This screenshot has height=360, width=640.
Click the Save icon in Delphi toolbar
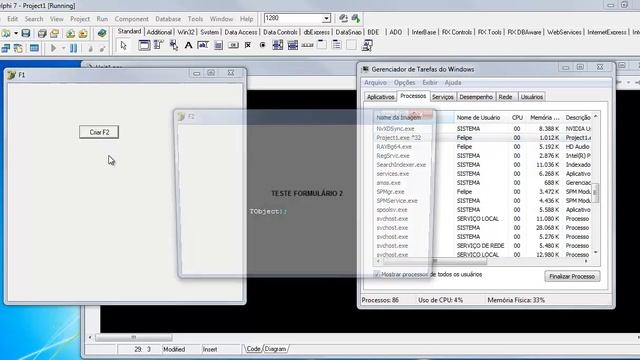26,33
